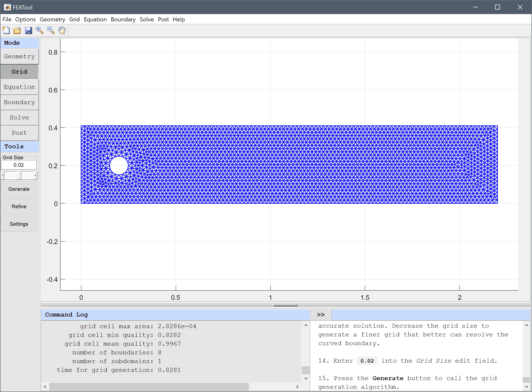Switch to Post mode in sidebar
The image size is (532, 392).
(x=19, y=133)
